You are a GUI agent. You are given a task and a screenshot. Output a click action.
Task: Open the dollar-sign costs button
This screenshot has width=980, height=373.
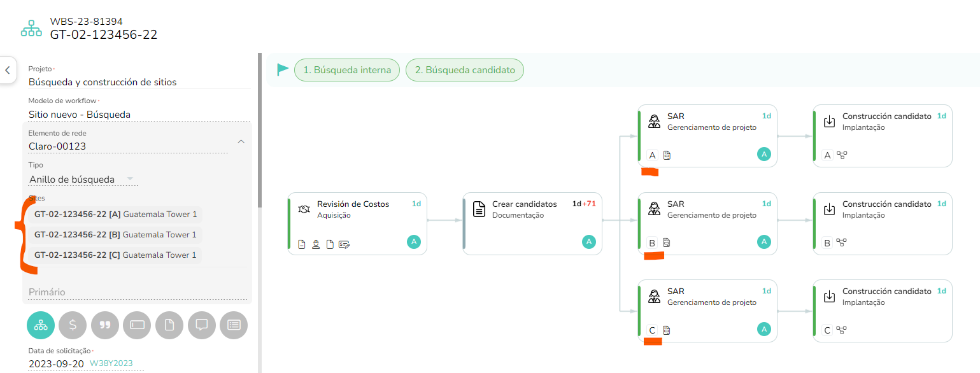(73, 325)
